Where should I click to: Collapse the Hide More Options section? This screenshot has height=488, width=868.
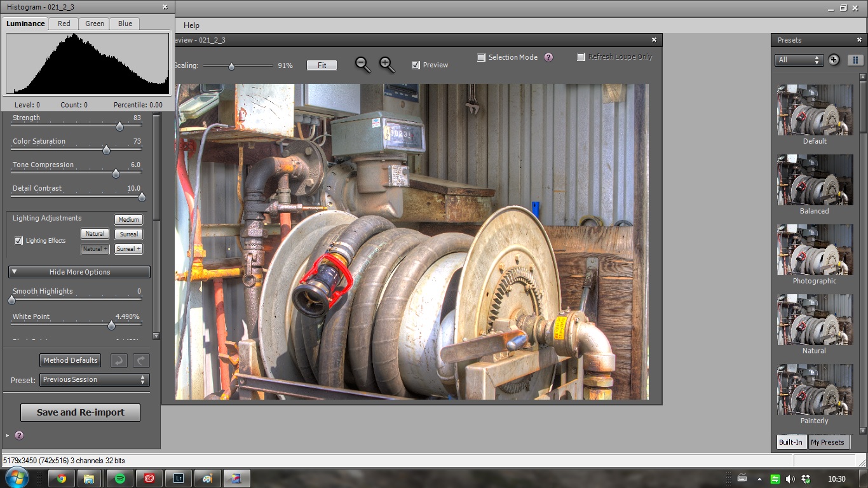pyautogui.click(x=79, y=272)
